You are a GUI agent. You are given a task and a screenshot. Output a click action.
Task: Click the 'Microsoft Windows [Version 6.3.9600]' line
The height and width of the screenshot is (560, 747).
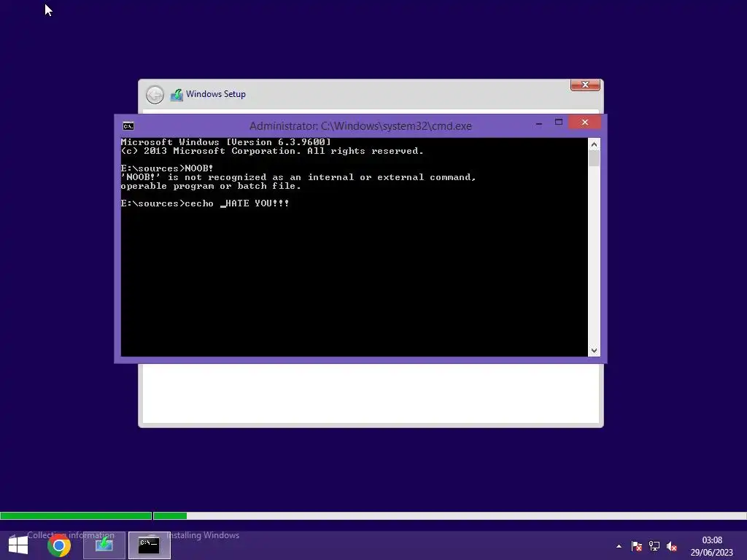pos(225,142)
